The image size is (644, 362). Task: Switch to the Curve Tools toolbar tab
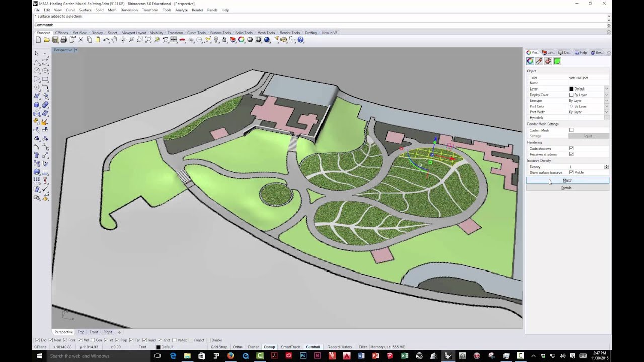[x=196, y=33]
